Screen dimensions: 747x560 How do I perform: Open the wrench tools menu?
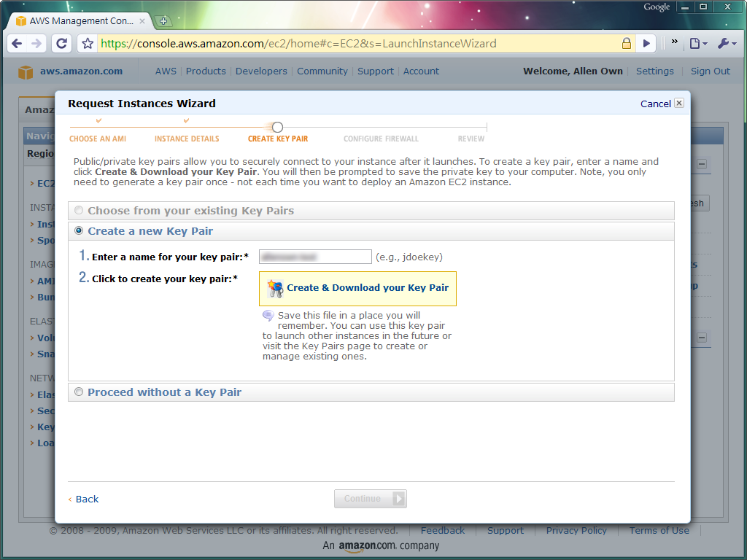click(x=727, y=44)
